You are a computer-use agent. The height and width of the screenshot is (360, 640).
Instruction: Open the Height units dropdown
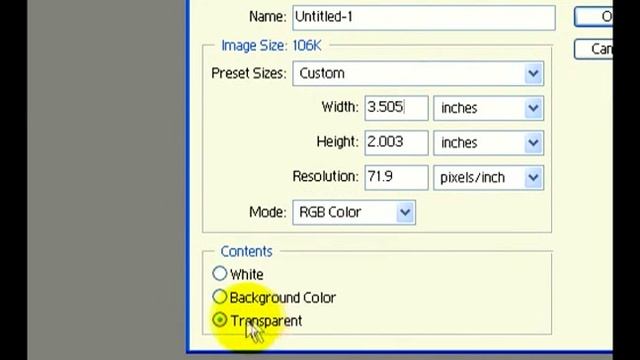coord(489,143)
